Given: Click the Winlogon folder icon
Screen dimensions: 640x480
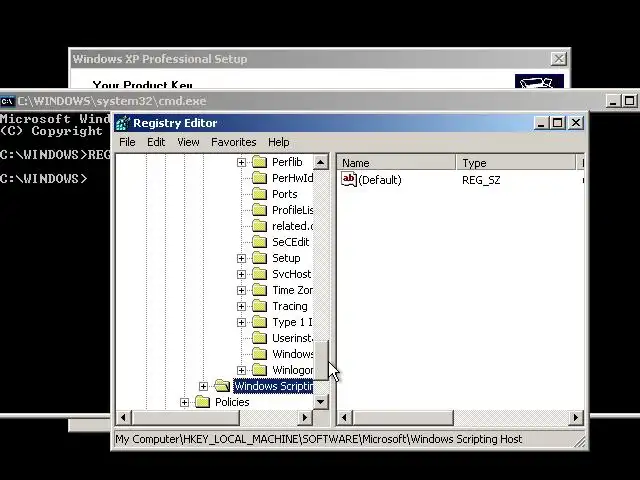Looking at the screenshot, I should tap(259, 370).
